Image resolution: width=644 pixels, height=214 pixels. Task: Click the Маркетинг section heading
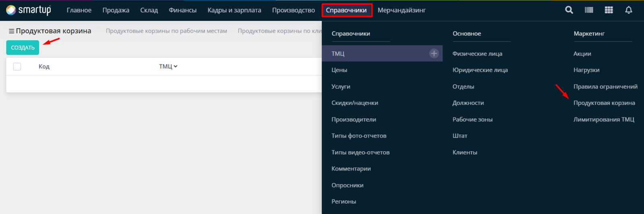(589, 33)
